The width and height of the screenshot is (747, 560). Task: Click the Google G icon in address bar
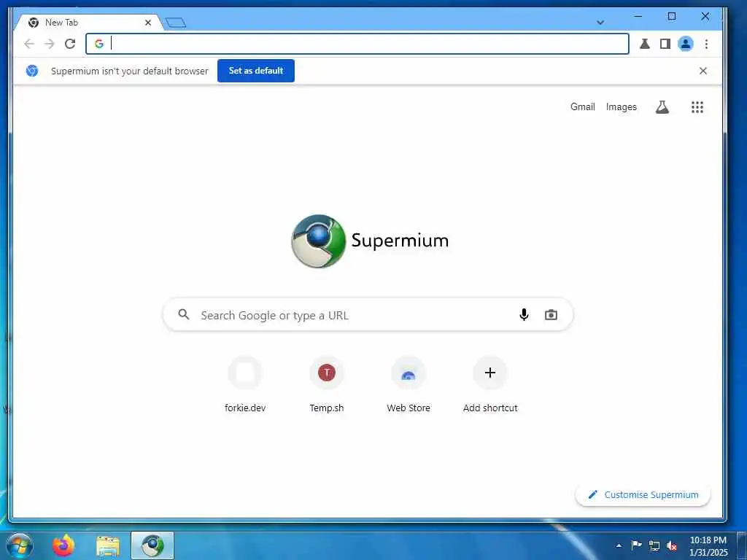(99, 44)
